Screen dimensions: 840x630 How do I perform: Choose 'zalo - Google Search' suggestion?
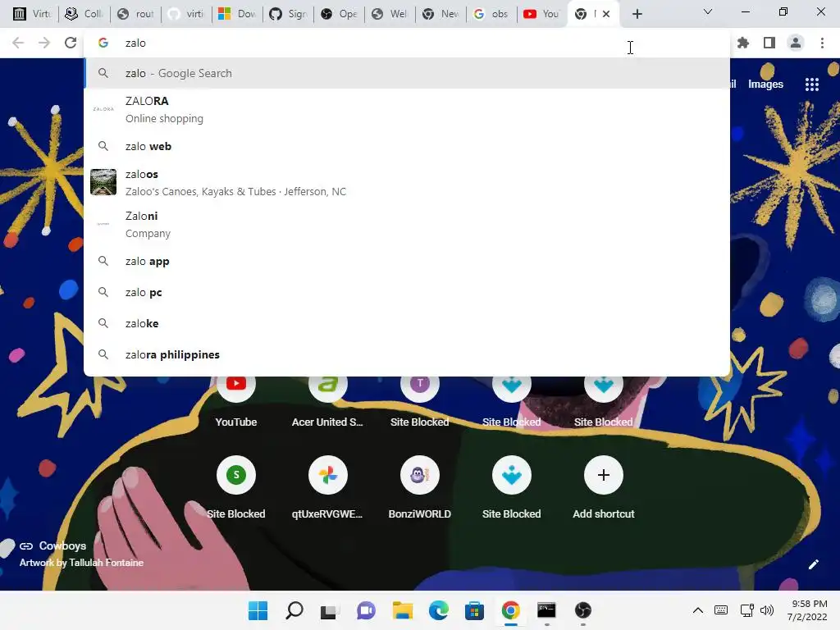tap(407, 73)
